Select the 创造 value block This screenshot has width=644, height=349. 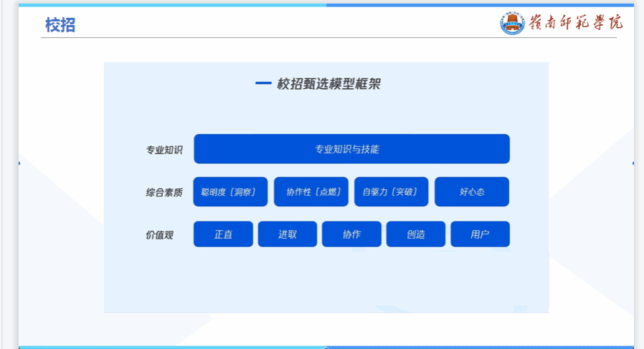[x=416, y=234]
